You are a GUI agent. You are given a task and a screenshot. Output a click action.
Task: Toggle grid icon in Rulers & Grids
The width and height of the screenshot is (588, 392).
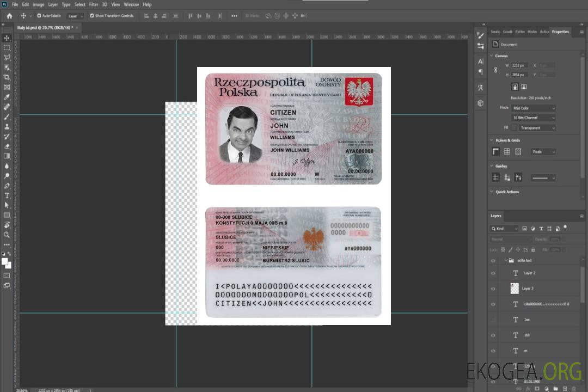[507, 151]
